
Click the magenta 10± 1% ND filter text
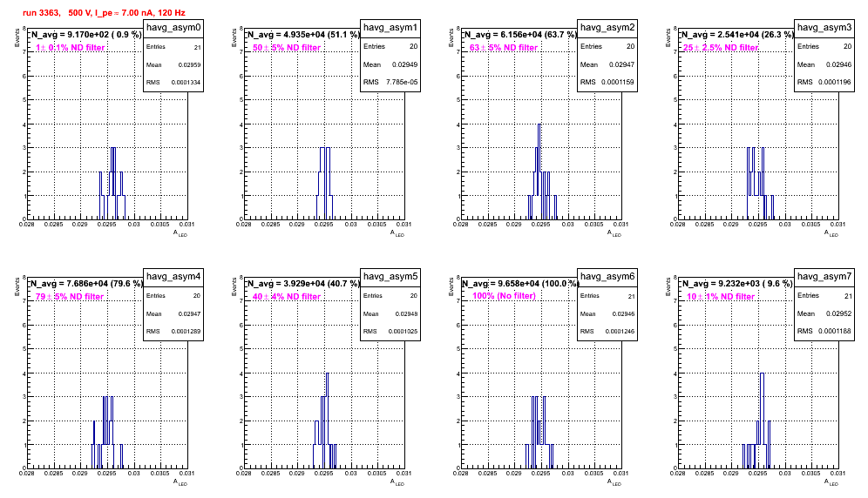coord(721,297)
